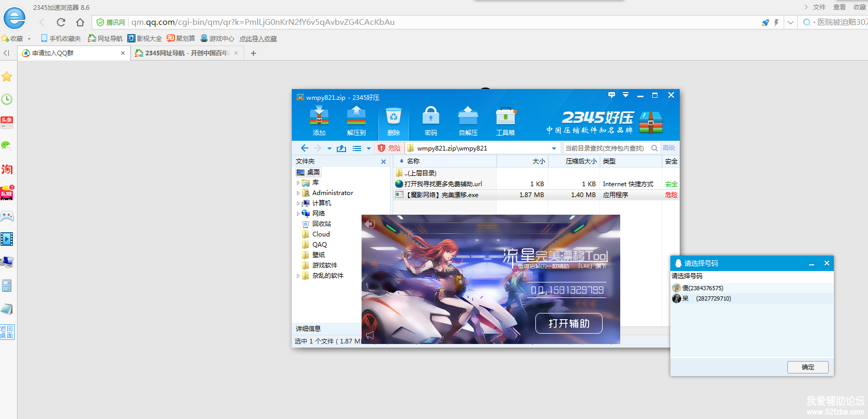Close the 文件夹 folder panel
Viewport: 868px width, 419px height.
tap(383, 162)
